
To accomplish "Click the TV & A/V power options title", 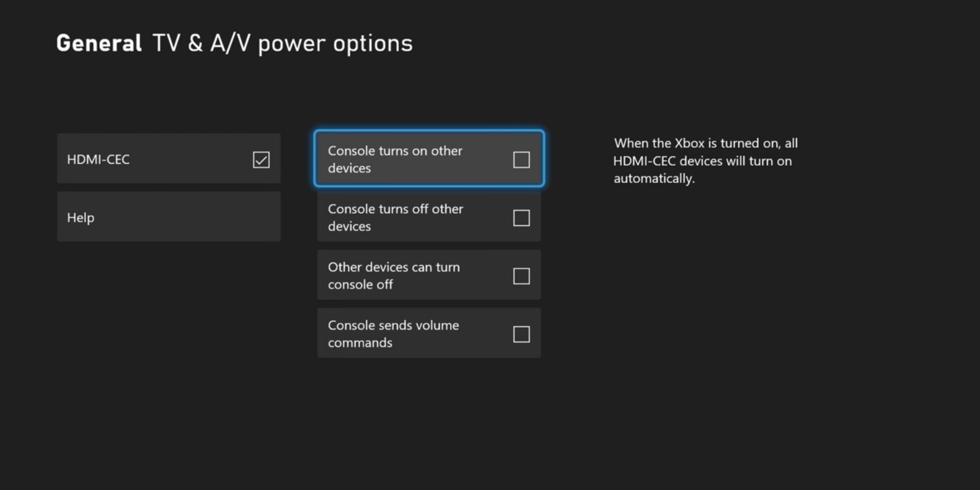I will tap(282, 43).
